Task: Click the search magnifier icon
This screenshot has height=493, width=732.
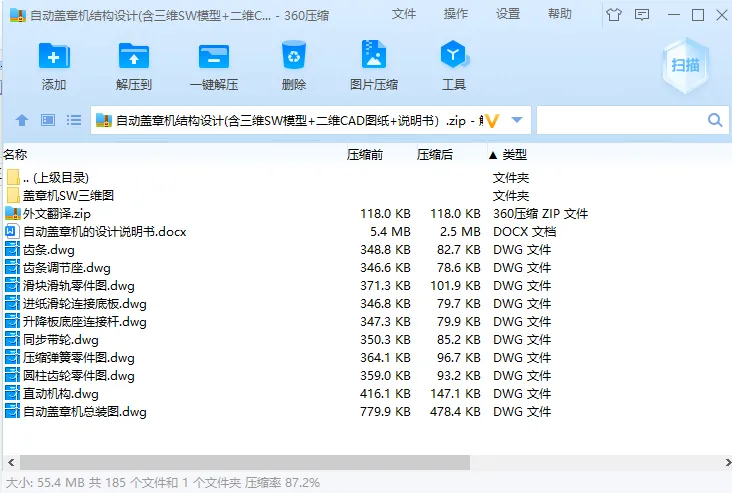Action: pyautogui.click(x=715, y=120)
